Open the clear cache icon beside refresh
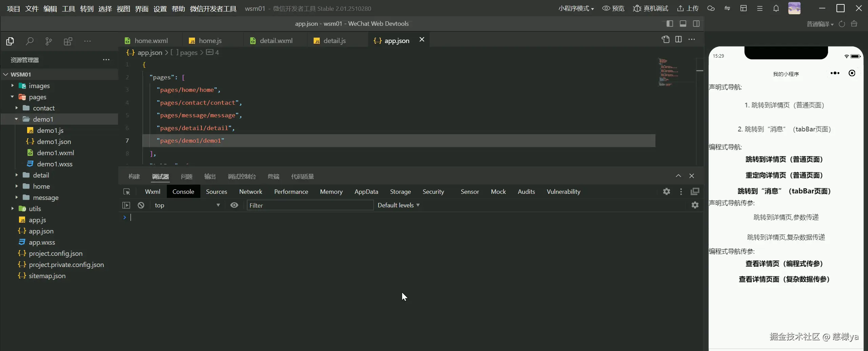This screenshot has height=351, width=868. tap(854, 24)
